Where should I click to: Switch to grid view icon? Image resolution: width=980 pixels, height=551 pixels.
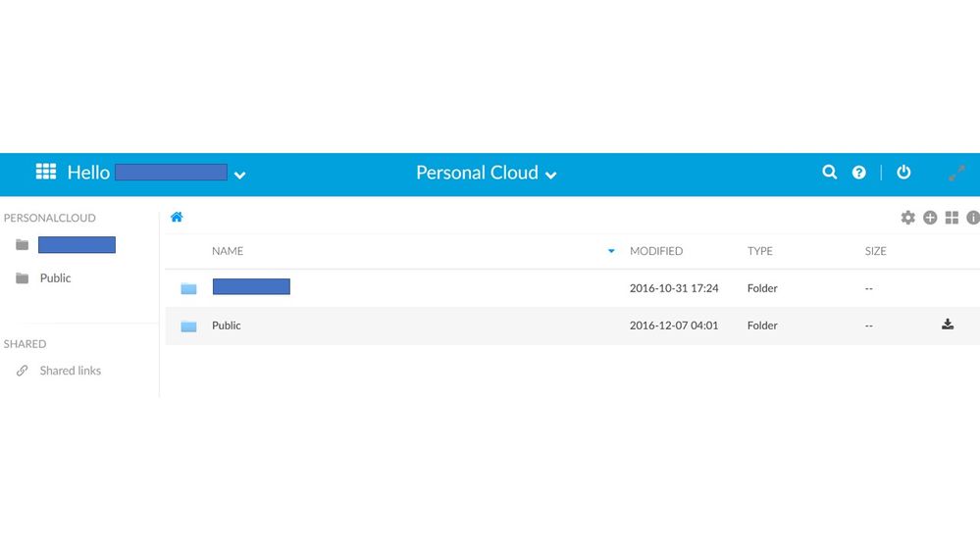[952, 218]
